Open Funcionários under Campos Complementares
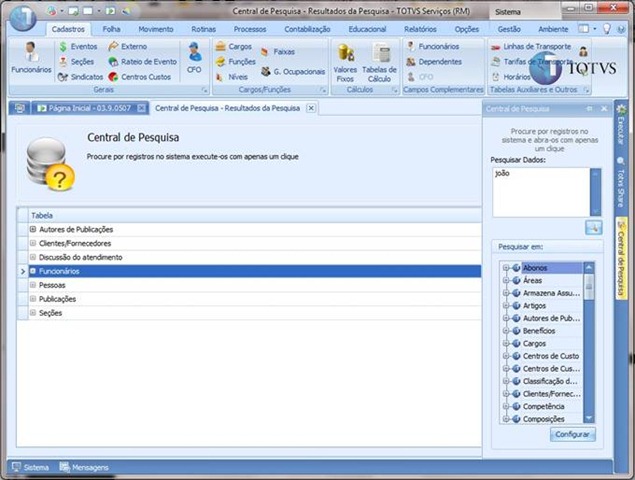Viewport: 635px width, 480px height. (x=433, y=47)
